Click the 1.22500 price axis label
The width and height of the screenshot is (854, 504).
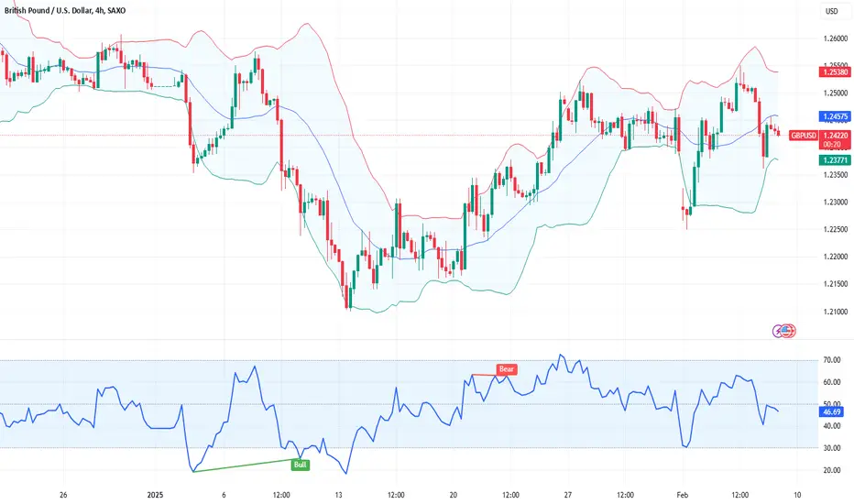click(x=836, y=229)
